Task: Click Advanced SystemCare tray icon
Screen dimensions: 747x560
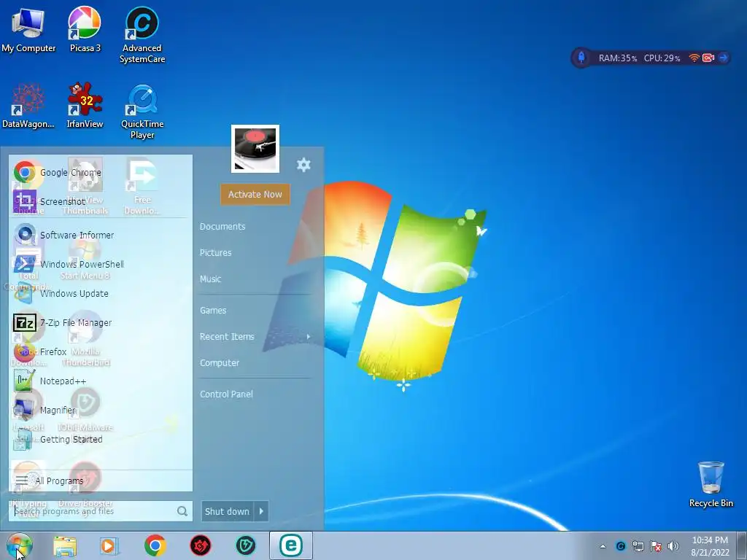Action: click(x=620, y=546)
